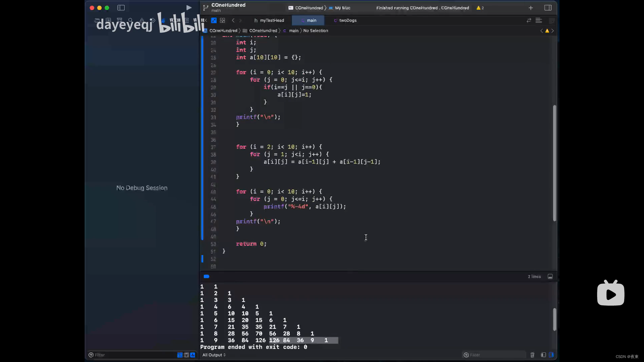Open the find navigator magnifier icon
644x362 pixels.
coord(130,20)
